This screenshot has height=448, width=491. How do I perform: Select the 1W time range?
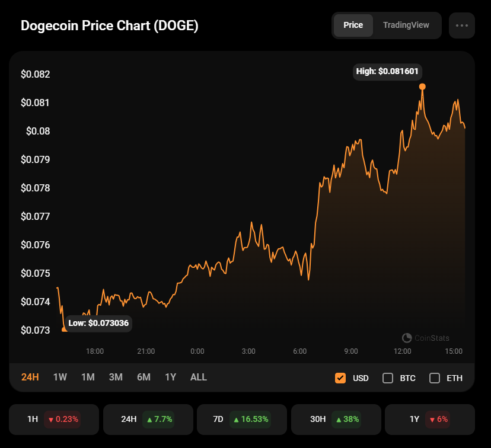click(x=60, y=377)
